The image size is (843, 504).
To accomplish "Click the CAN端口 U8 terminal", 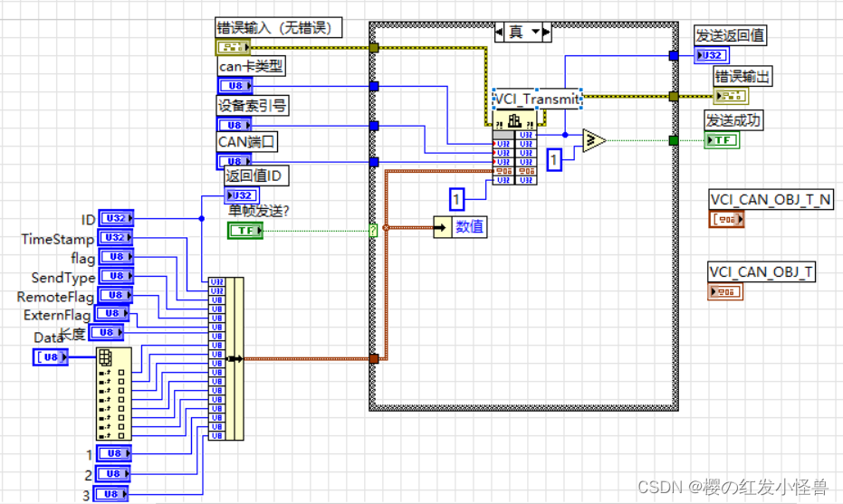I will pyautogui.click(x=234, y=161).
